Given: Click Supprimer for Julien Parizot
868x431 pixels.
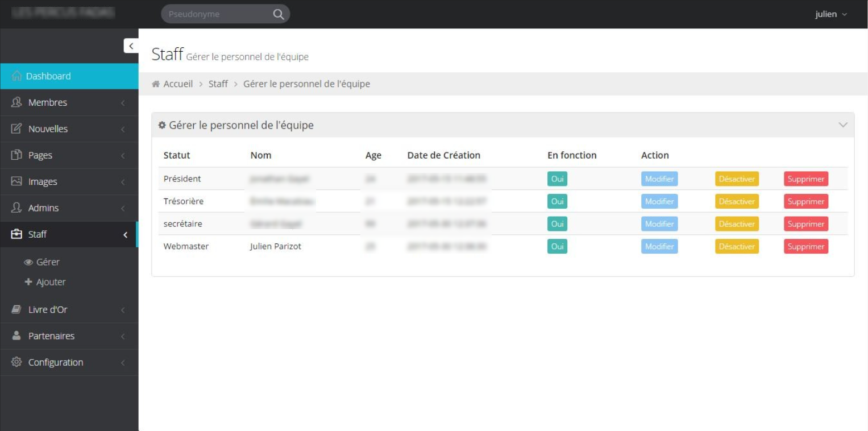Looking at the screenshot, I should click(805, 246).
